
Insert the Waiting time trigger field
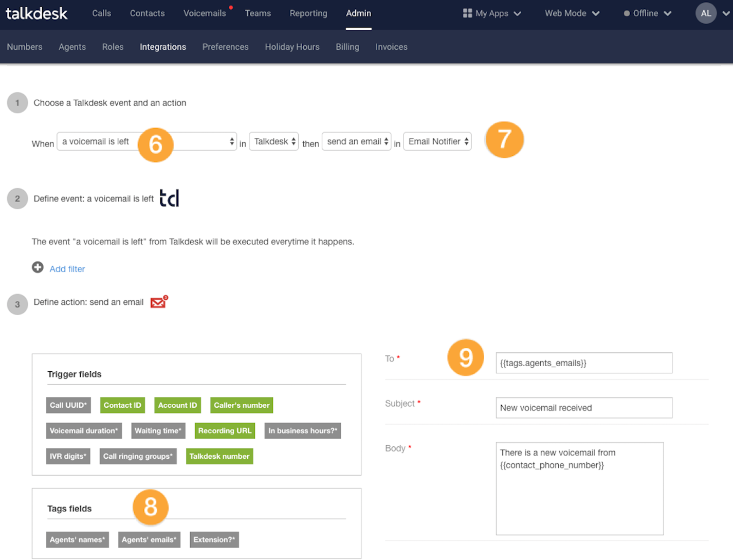click(x=158, y=431)
